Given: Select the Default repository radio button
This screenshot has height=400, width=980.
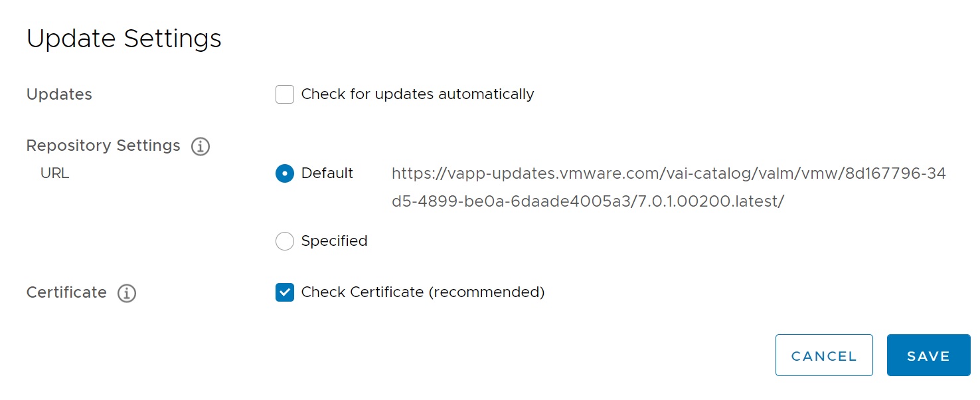Looking at the screenshot, I should 285,173.
